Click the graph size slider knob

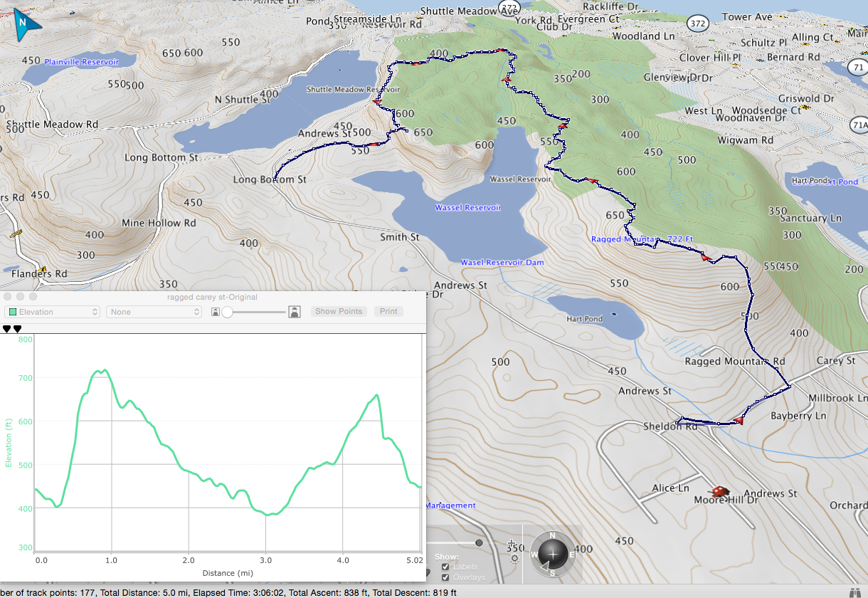pos(228,312)
